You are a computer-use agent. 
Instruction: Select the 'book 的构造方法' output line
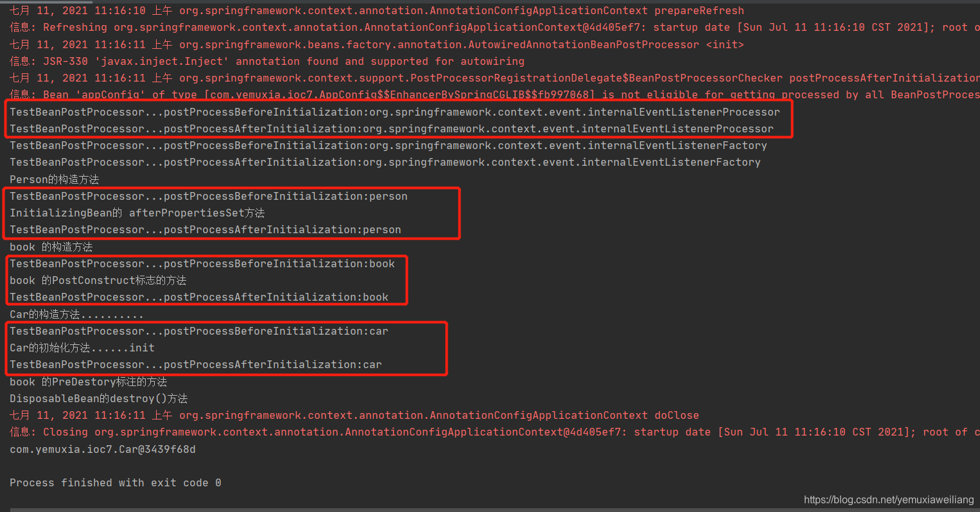pyautogui.click(x=51, y=247)
